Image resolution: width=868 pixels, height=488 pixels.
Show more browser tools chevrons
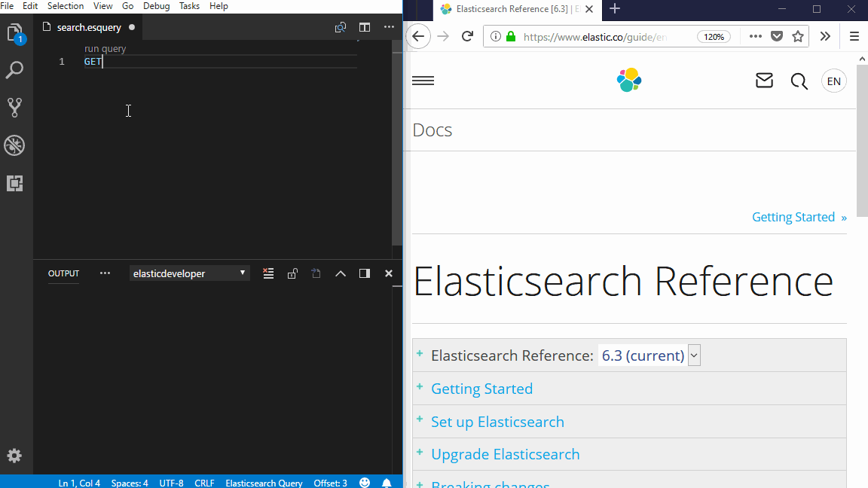825,36
